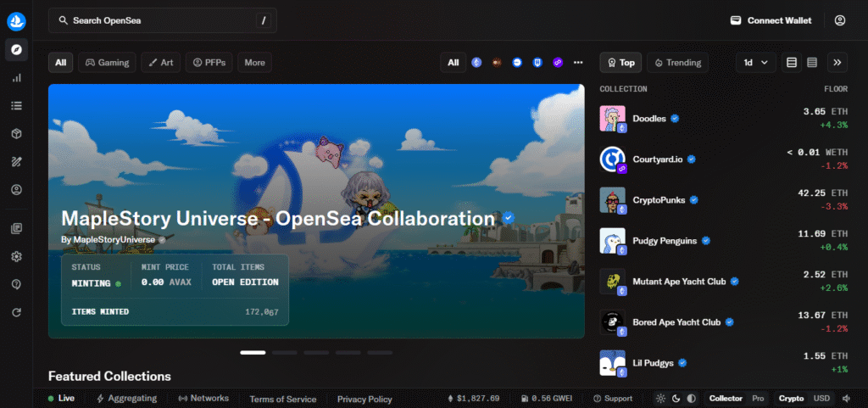
Task: Open the Drops cube icon in sidebar
Action: pos(17,134)
